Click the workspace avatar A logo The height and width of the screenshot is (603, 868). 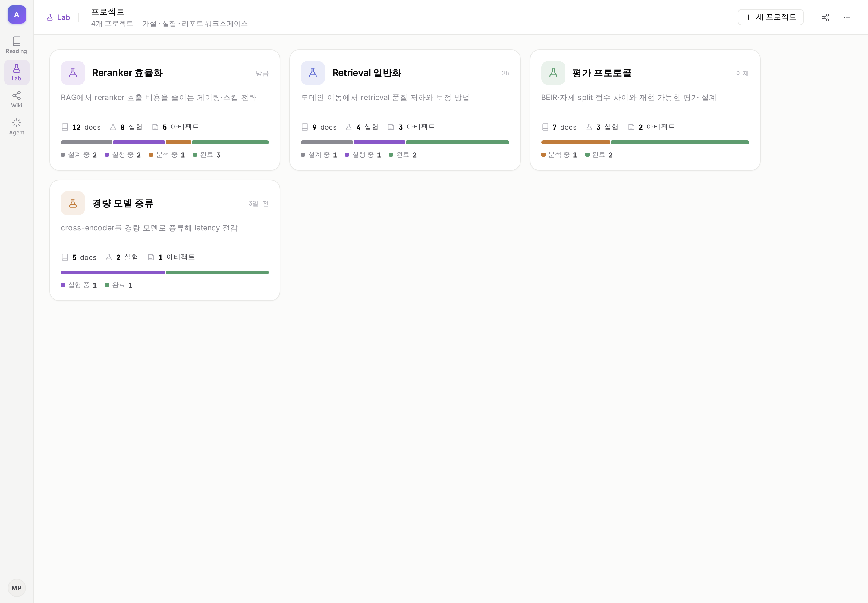(x=17, y=14)
